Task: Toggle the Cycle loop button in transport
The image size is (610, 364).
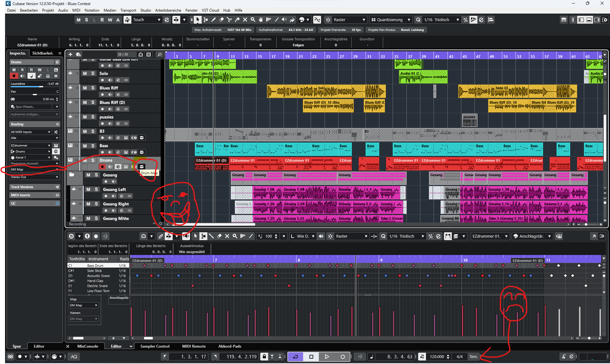Action: point(296,356)
